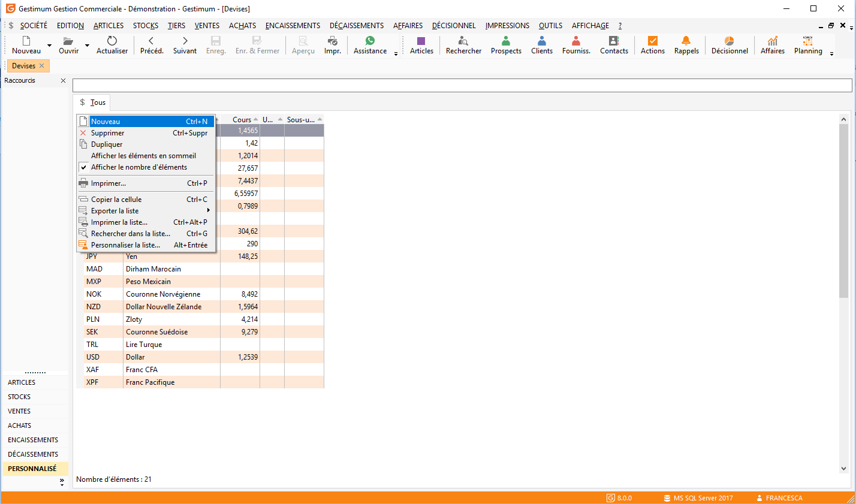Open WhatsApp Assistance in toolbar
Viewport: 856px width, 504px height.
point(370,41)
